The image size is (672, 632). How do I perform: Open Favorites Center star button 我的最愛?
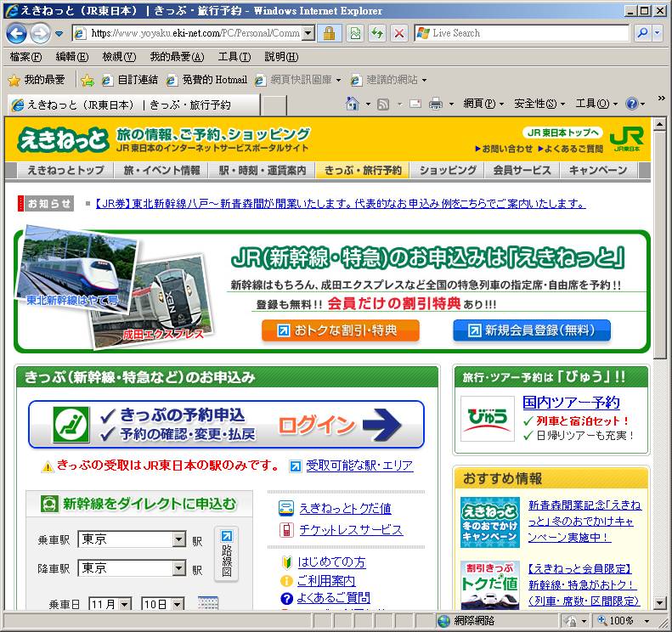coord(37,80)
